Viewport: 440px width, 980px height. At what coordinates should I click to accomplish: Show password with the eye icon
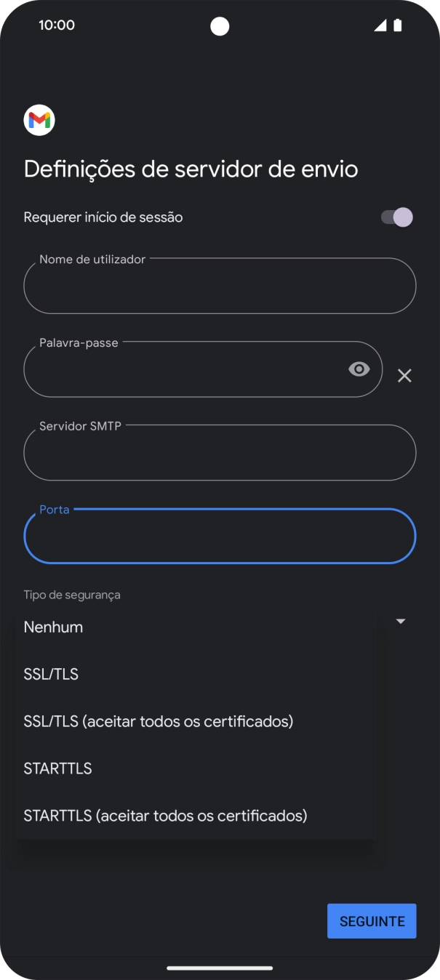point(359,369)
